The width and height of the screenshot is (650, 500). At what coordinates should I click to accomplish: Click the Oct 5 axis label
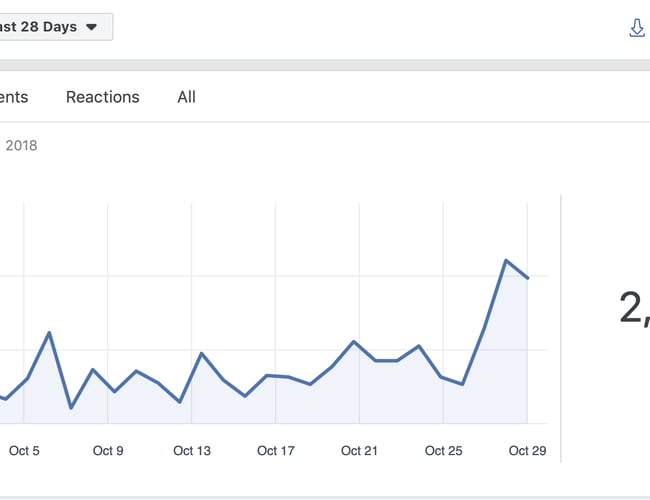point(24,451)
